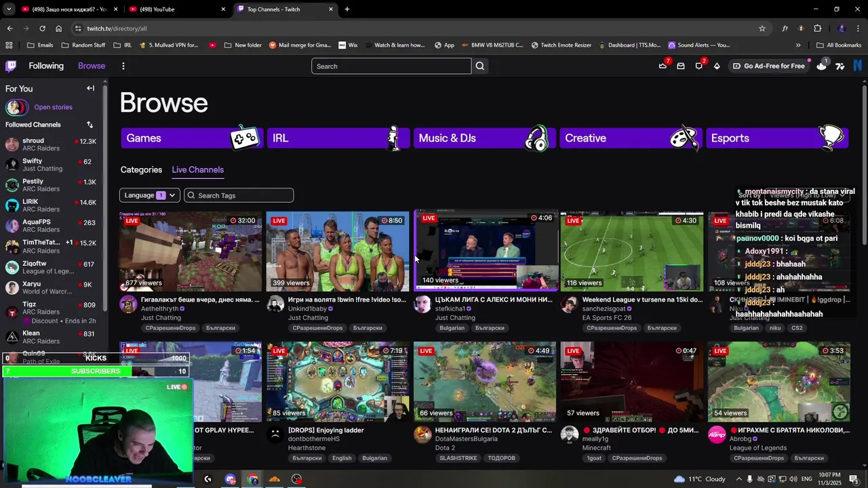
Task: Click the 11°C Cloudy weather widget
Action: click(x=699, y=479)
